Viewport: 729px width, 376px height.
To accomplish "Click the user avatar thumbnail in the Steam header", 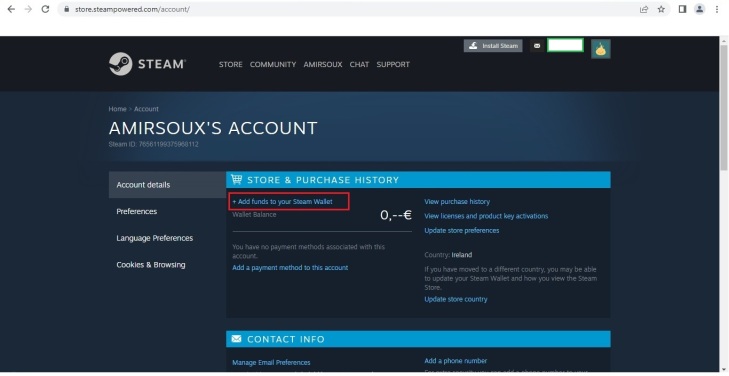I will [601, 49].
